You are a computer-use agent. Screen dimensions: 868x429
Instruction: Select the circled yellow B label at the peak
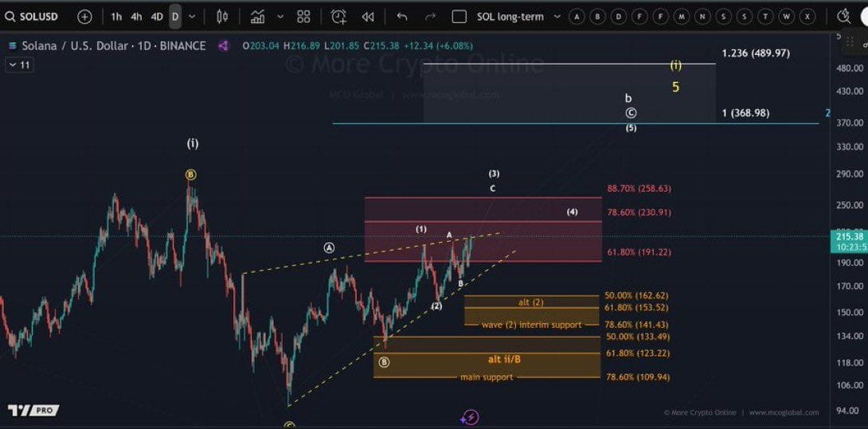(190, 175)
